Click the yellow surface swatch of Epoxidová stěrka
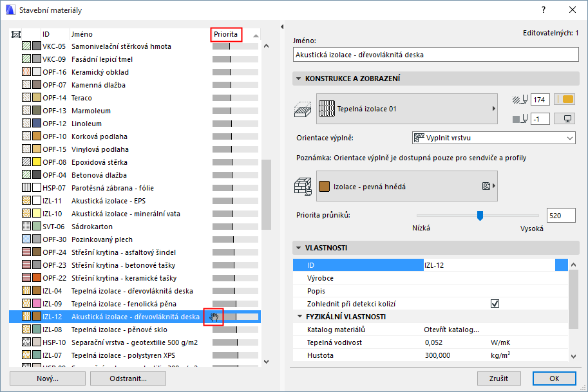This screenshot has height=392, width=588. click(x=36, y=162)
